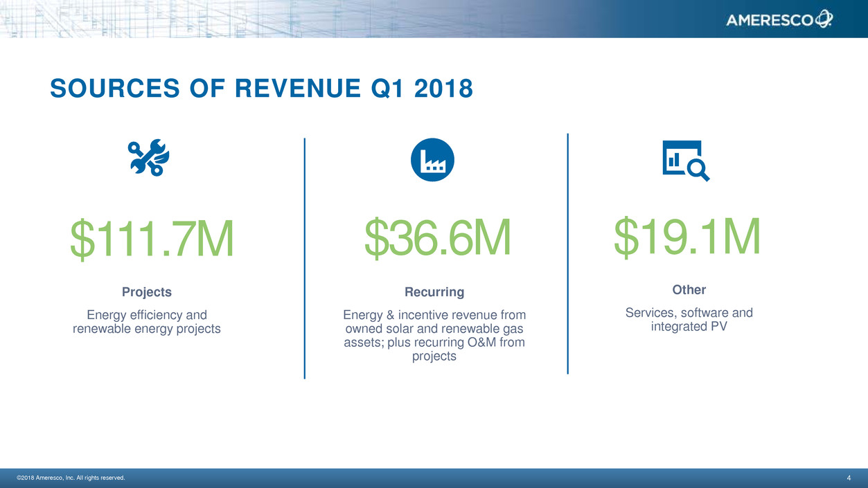Image resolution: width=868 pixels, height=488 pixels.
Task: Select the slide title Sources of Revenue Q1 2018
Action: click(x=261, y=89)
